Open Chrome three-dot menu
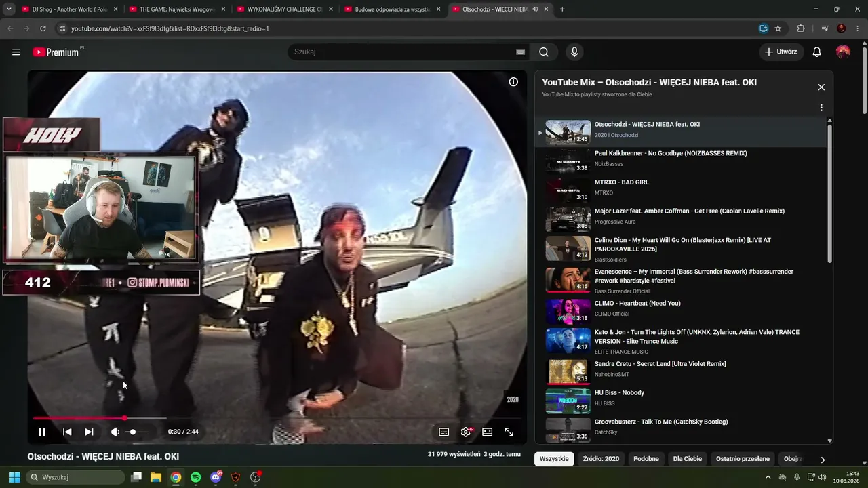 (857, 28)
